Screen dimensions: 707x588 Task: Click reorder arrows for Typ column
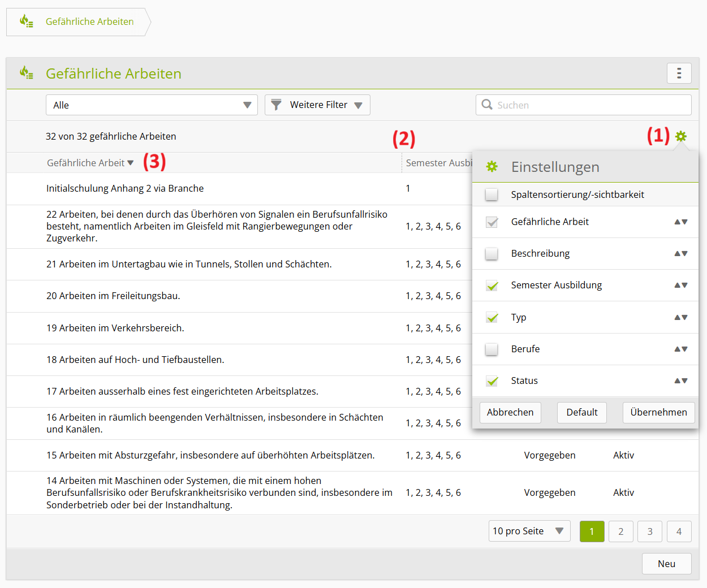(x=680, y=318)
